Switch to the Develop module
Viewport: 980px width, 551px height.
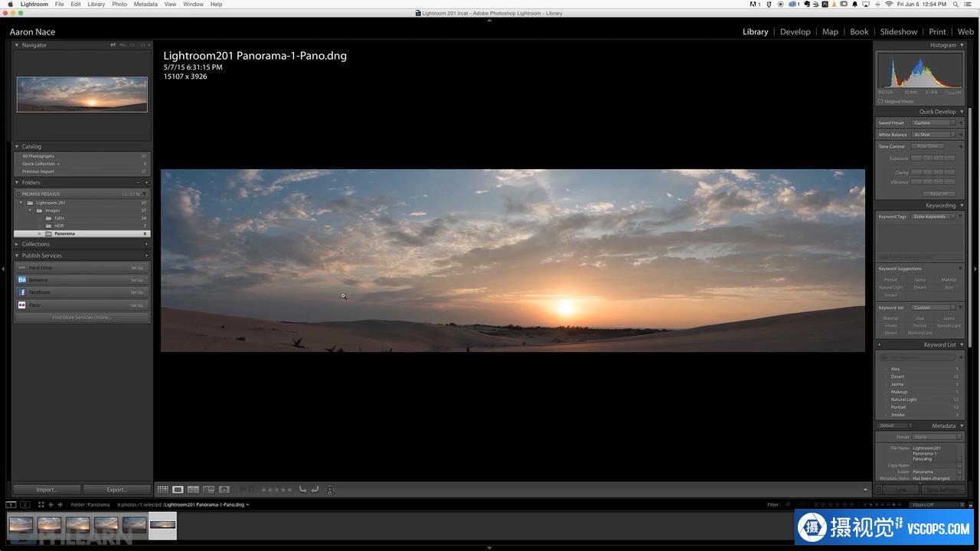tap(795, 32)
